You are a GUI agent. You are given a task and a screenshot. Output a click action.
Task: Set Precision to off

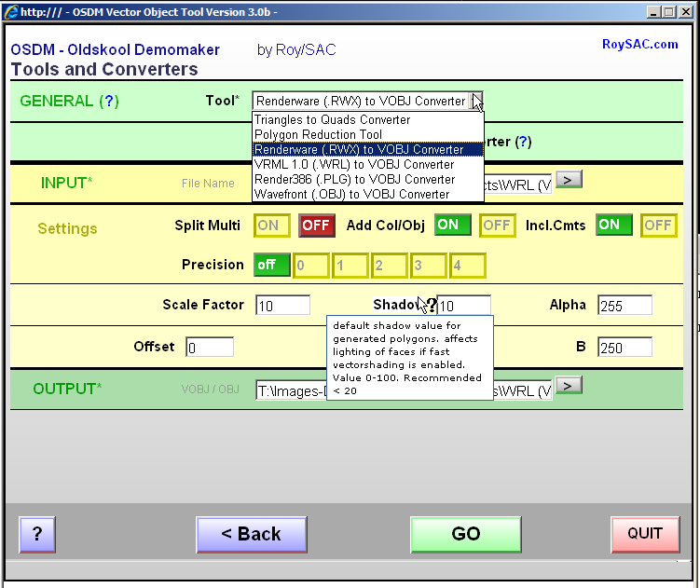coord(272,265)
